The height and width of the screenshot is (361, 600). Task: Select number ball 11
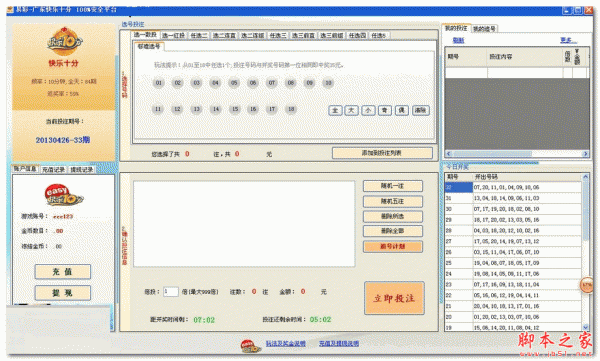(x=158, y=109)
